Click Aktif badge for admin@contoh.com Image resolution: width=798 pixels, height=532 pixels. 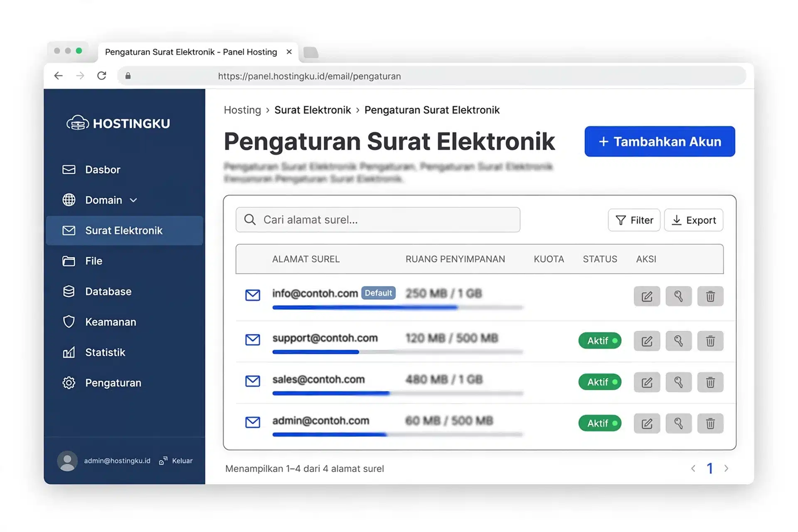coord(600,423)
